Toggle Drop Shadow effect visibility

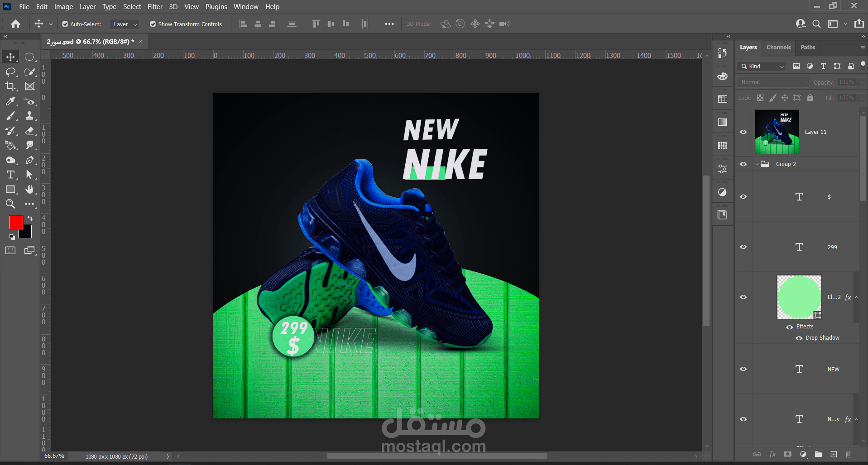799,338
